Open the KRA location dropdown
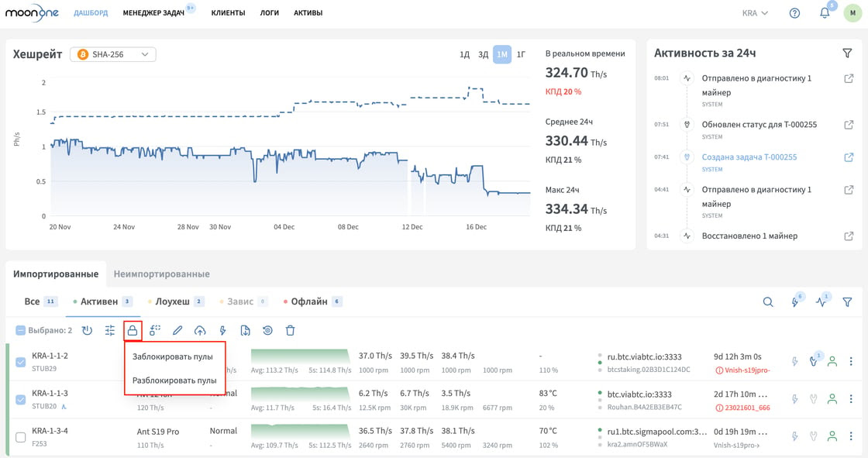This screenshot has width=868, height=458. [755, 12]
